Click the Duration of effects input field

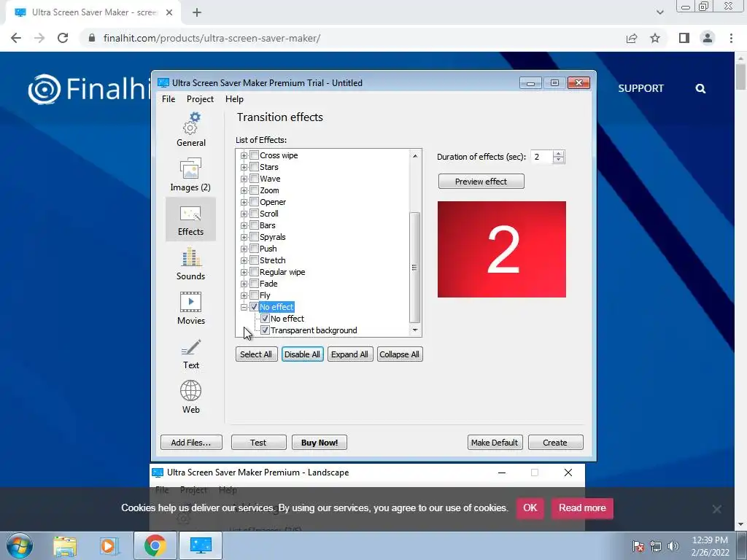click(x=542, y=157)
